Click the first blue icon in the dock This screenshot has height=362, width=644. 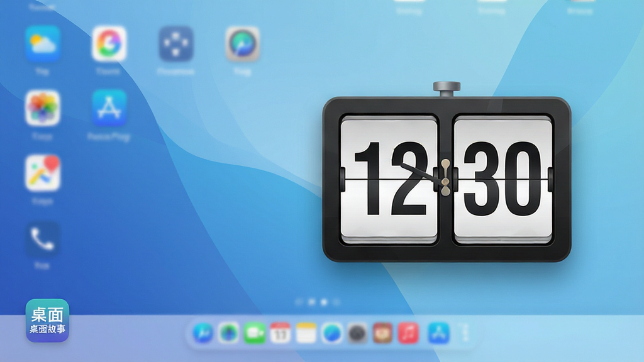(203, 333)
